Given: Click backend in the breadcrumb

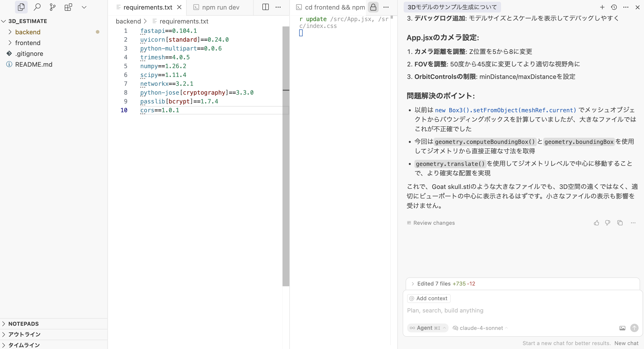Looking at the screenshot, I should click(x=128, y=21).
